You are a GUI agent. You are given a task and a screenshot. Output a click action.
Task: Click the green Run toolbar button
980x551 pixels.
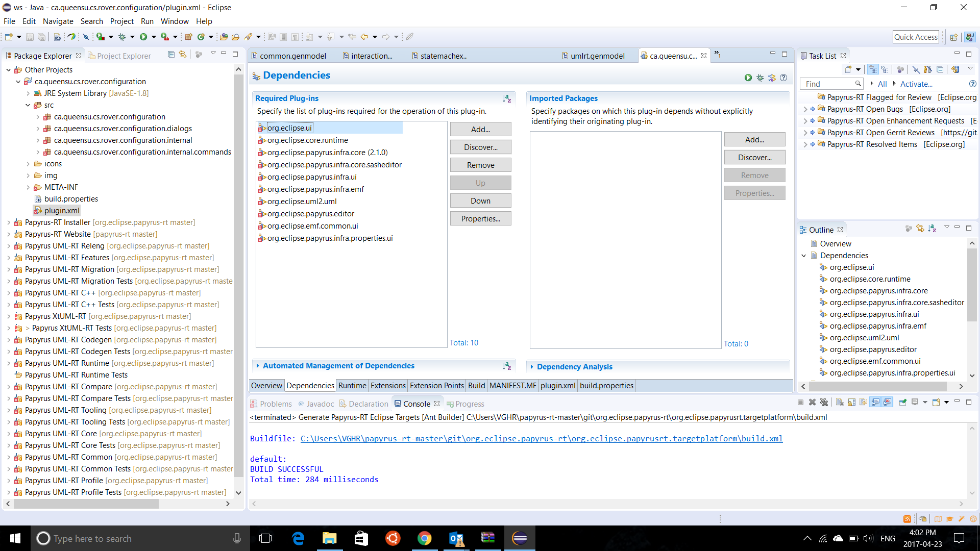point(143,37)
